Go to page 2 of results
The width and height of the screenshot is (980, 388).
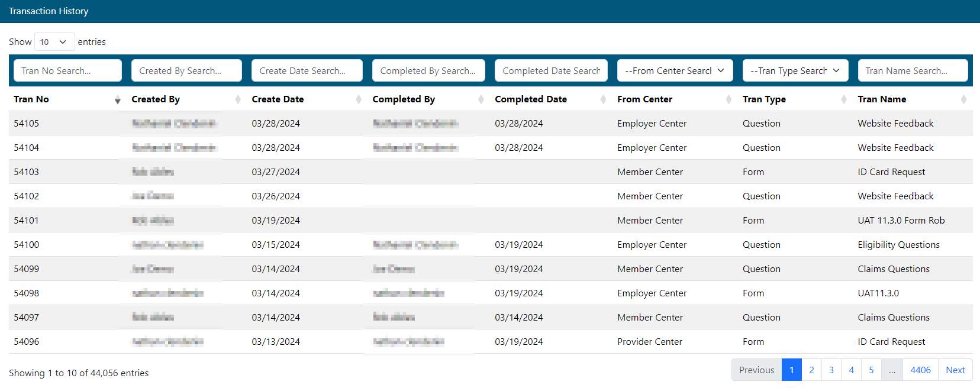point(811,370)
